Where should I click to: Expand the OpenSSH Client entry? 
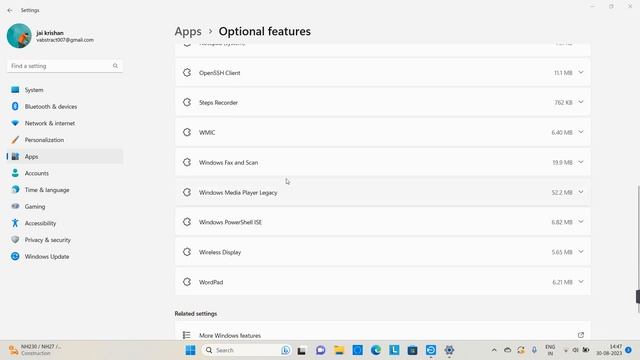(x=581, y=73)
